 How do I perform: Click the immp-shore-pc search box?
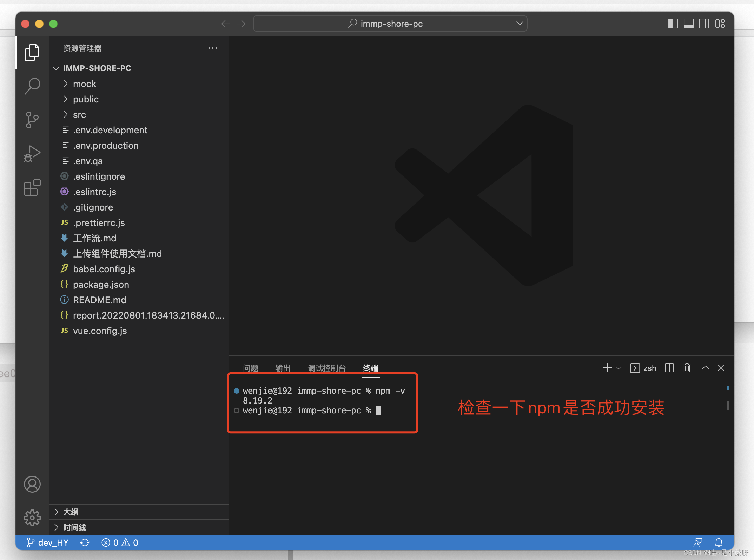tap(390, 24)
